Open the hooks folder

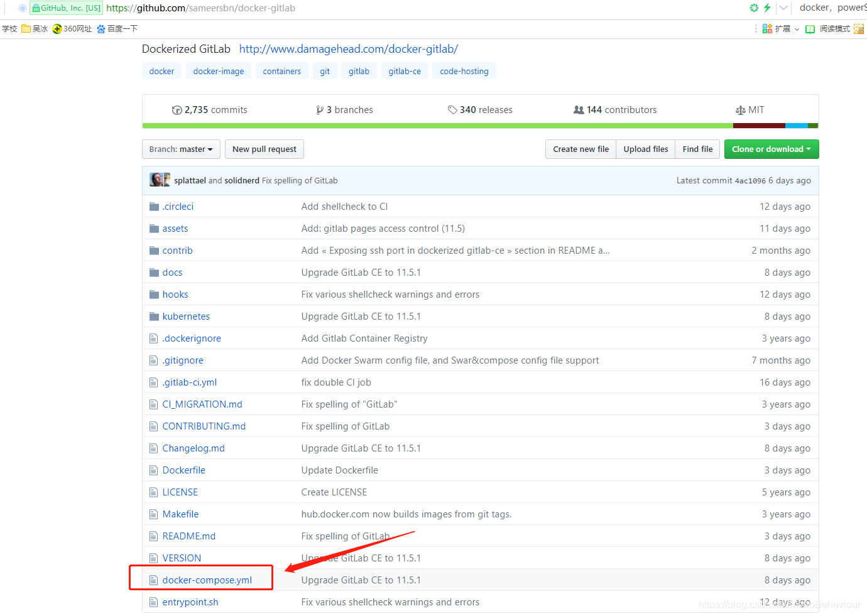175,294
